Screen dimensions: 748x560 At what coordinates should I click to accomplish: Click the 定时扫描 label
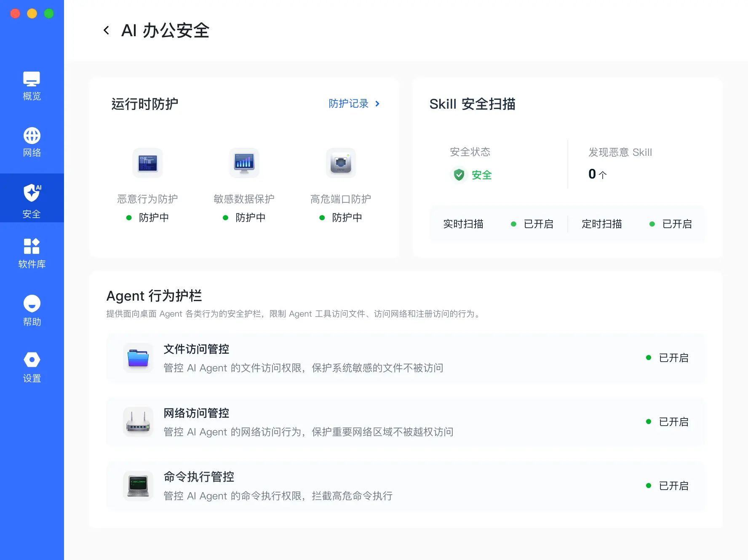602,224
